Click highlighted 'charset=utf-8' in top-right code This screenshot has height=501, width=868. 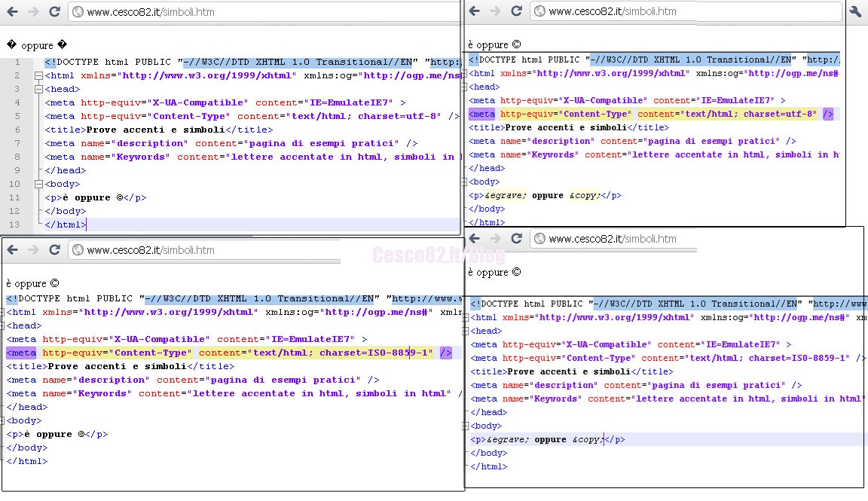point(778,114)
